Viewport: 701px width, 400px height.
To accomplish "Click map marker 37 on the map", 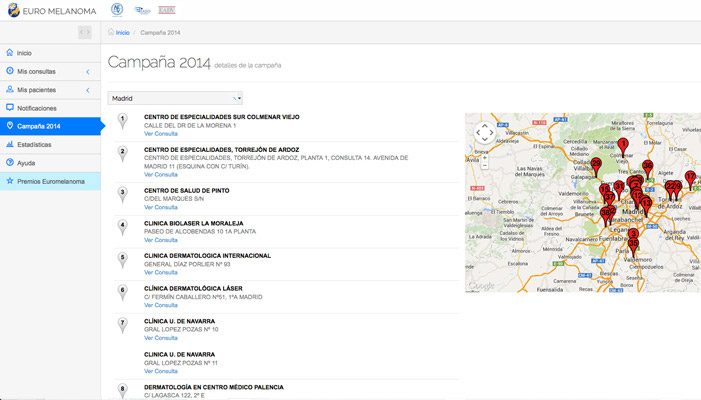I will pos(609,200).
